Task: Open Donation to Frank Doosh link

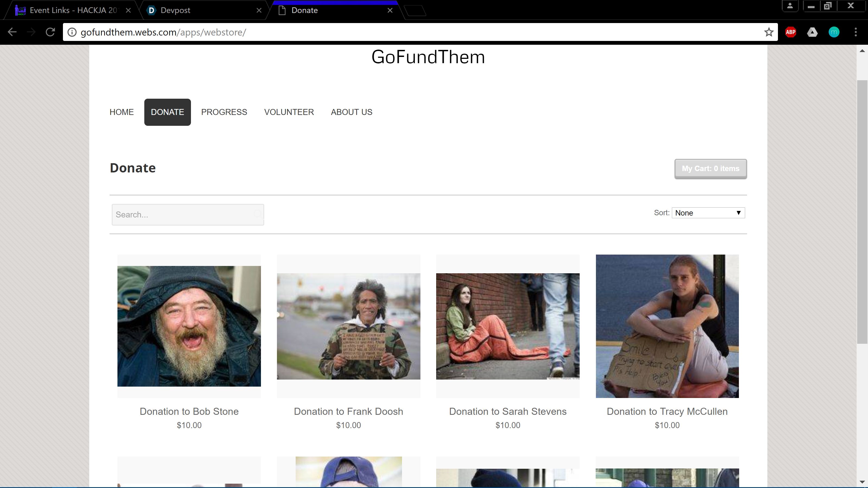Action: (348, 412)
